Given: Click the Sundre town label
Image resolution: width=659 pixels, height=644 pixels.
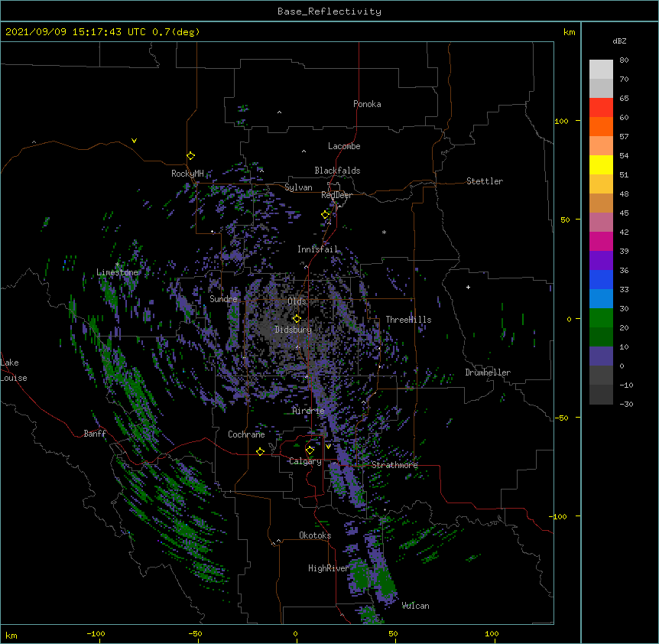Looking at the screenshot, I should (223, 299).
